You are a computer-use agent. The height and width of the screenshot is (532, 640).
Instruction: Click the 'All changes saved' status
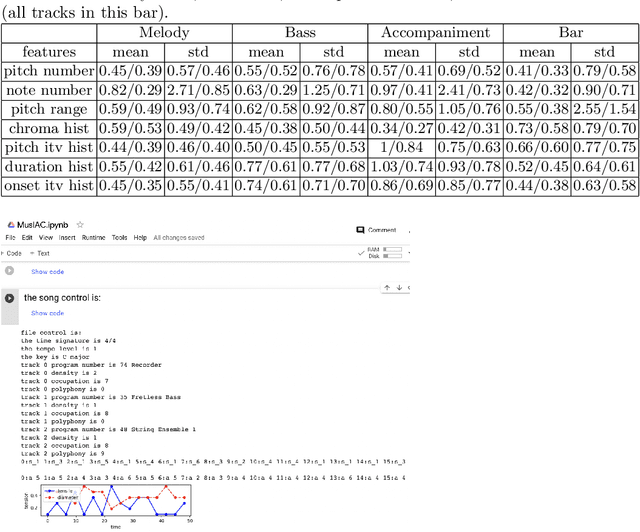(181, 238)
